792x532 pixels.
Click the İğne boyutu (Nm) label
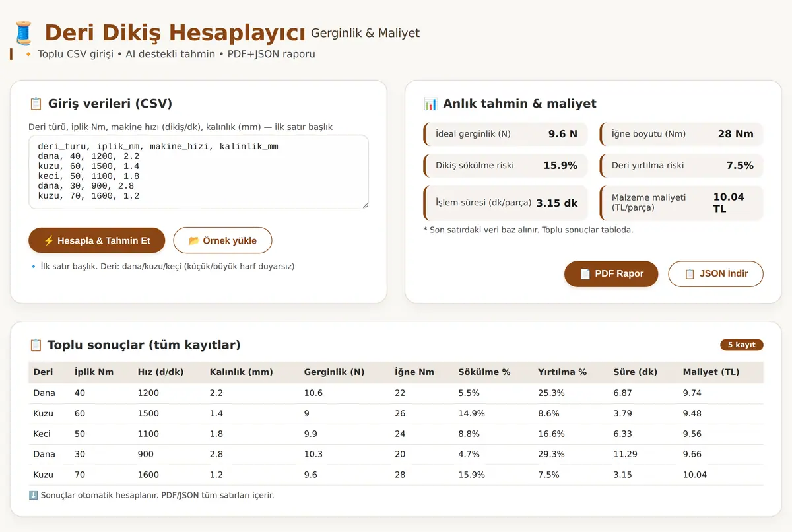tap(649, 134)
